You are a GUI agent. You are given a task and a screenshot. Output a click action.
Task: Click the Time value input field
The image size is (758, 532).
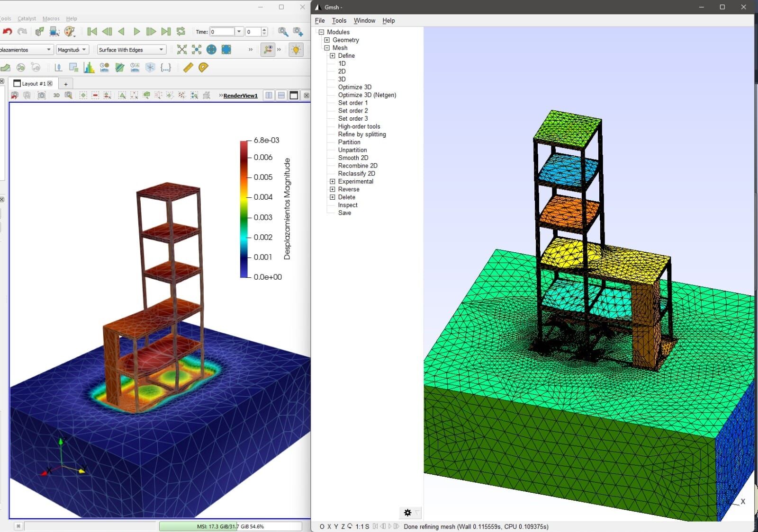[x=223, y=32]
